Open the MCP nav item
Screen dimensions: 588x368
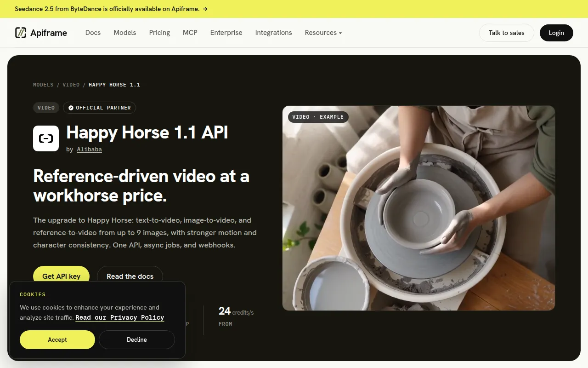coord(190,33)
